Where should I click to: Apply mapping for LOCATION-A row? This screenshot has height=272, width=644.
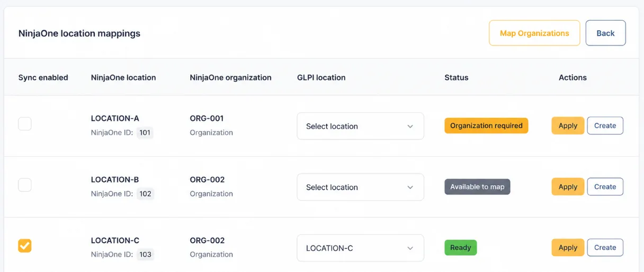tap(568, 125)
